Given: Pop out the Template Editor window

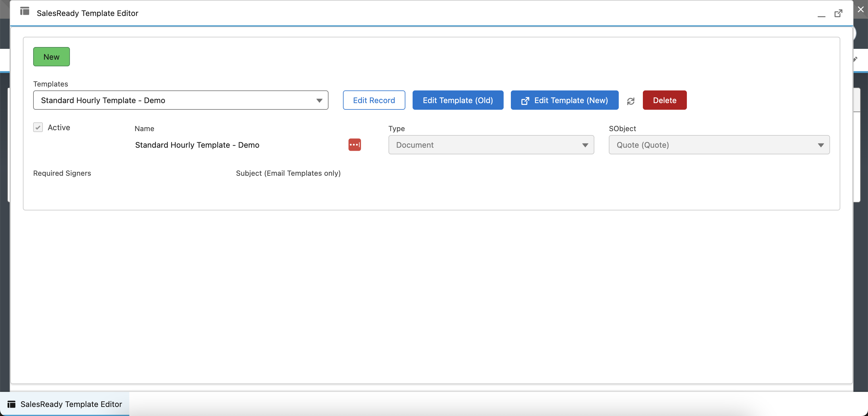Looking at the screenshot, I should pos(838,13).
